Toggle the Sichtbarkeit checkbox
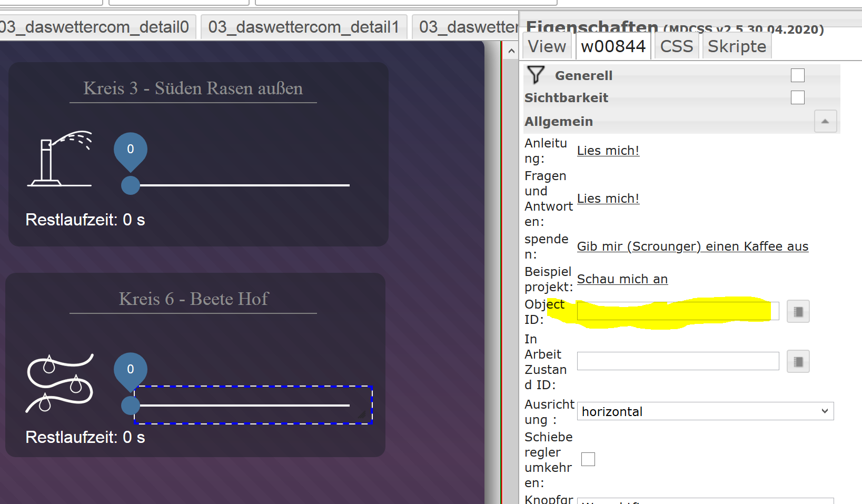This screenshot has height=504, width=862. [798, 97]
